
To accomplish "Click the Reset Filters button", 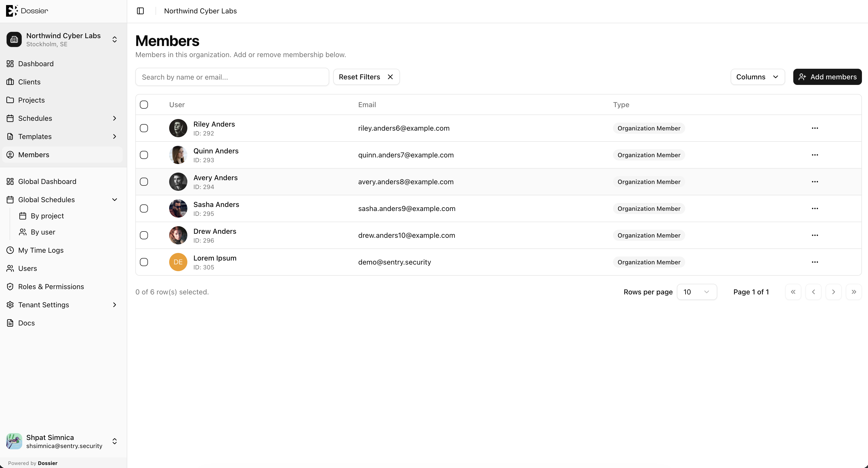I will tap(366, 77).
